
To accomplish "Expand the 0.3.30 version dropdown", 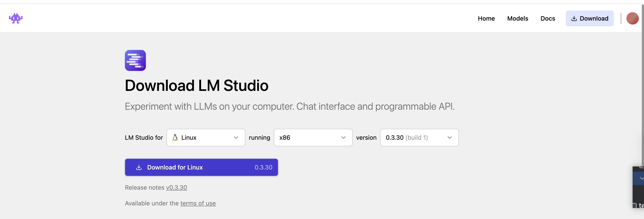I will (419, 138).
